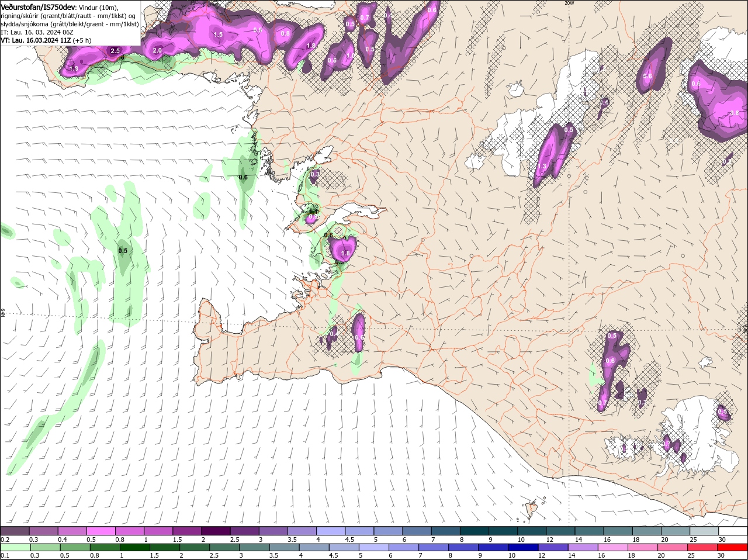Pick snow legend swatch between 0.2 and 0.3

click(x=15, y=531)
